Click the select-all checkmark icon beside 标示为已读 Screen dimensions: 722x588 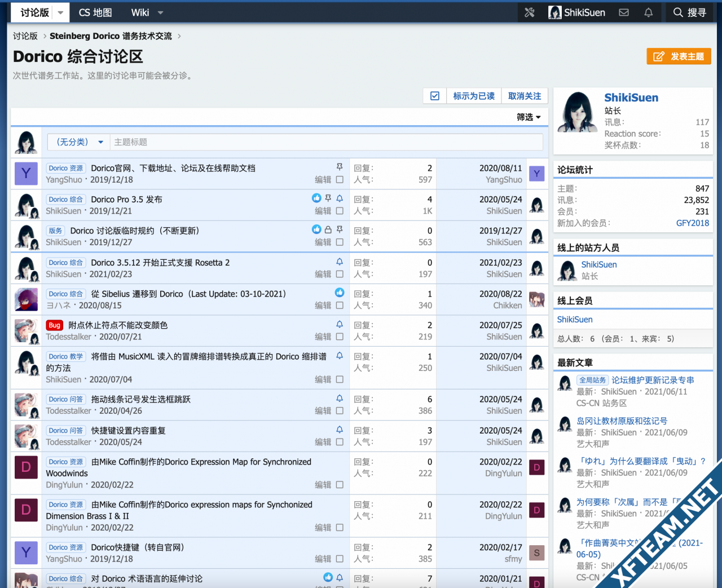[435, 96]
